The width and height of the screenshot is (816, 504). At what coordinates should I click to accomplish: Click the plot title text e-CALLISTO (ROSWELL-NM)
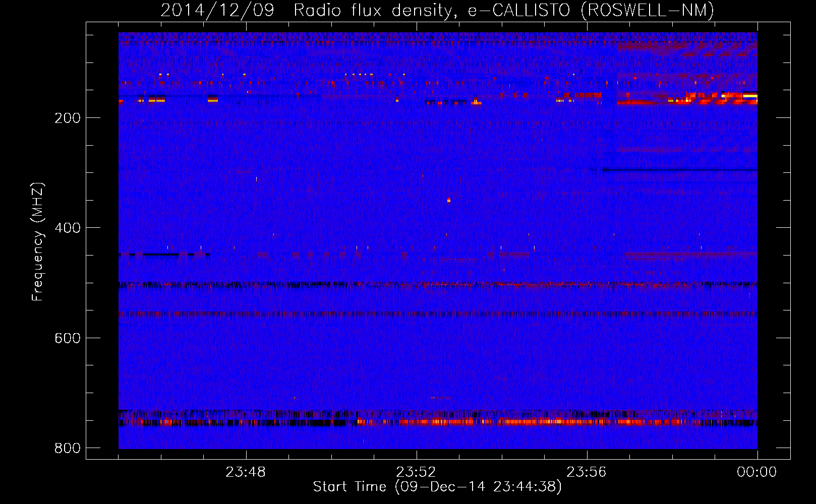[x=591, y=11]
